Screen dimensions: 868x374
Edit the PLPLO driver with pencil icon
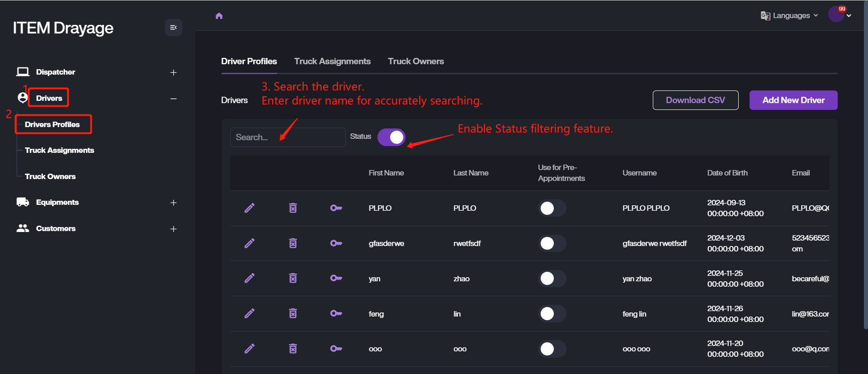coord(250,208)
